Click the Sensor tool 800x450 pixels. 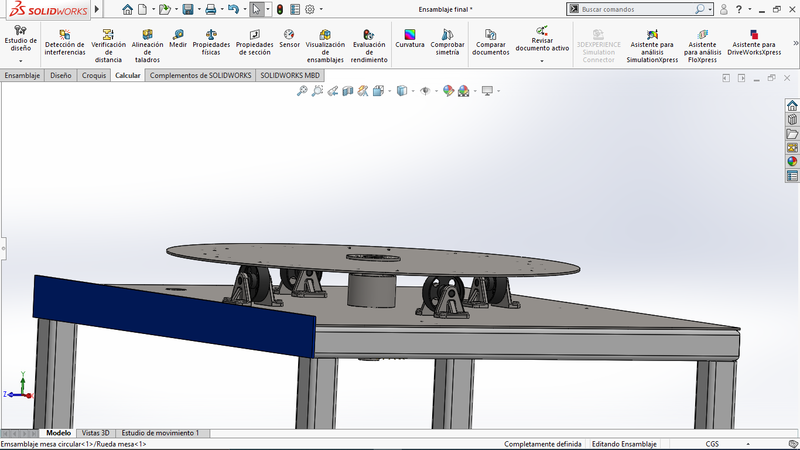(x=289, y=39)
